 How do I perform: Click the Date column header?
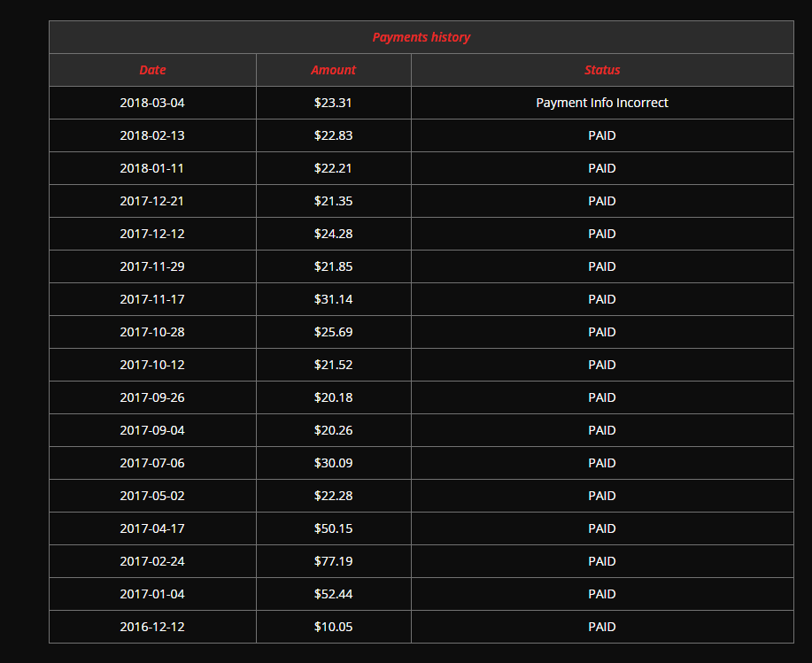click(152, 70)
